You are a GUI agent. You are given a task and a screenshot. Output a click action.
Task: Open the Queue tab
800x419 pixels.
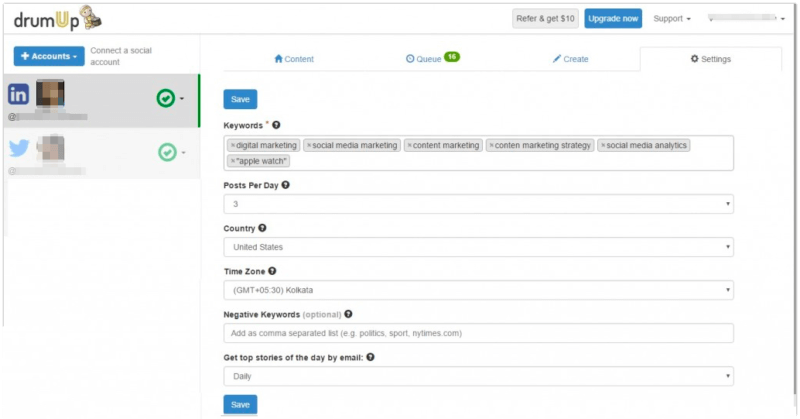(x=430, y=59)
